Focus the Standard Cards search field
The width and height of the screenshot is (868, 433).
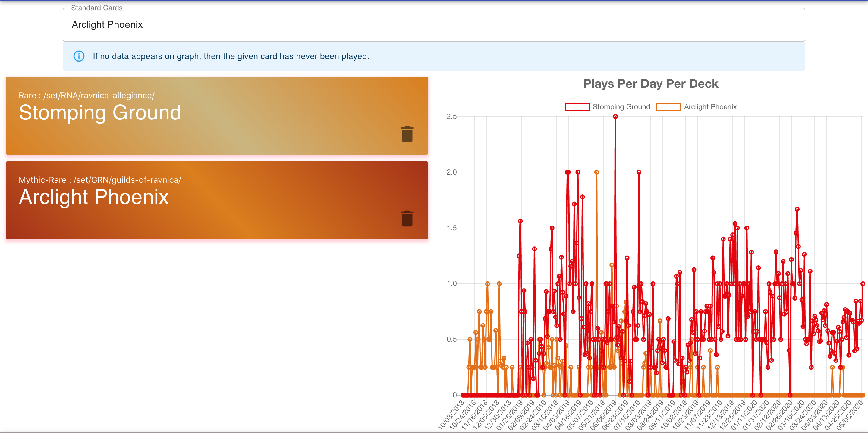click(x=434, y=25)
